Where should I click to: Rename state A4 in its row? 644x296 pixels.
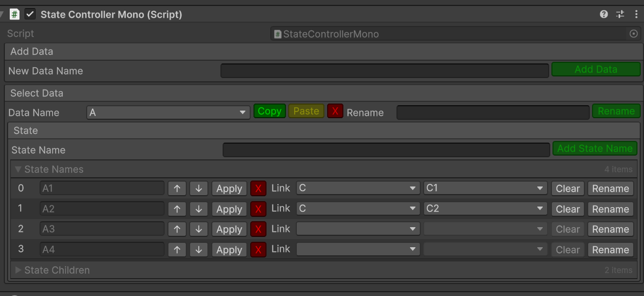coord(610,249)
